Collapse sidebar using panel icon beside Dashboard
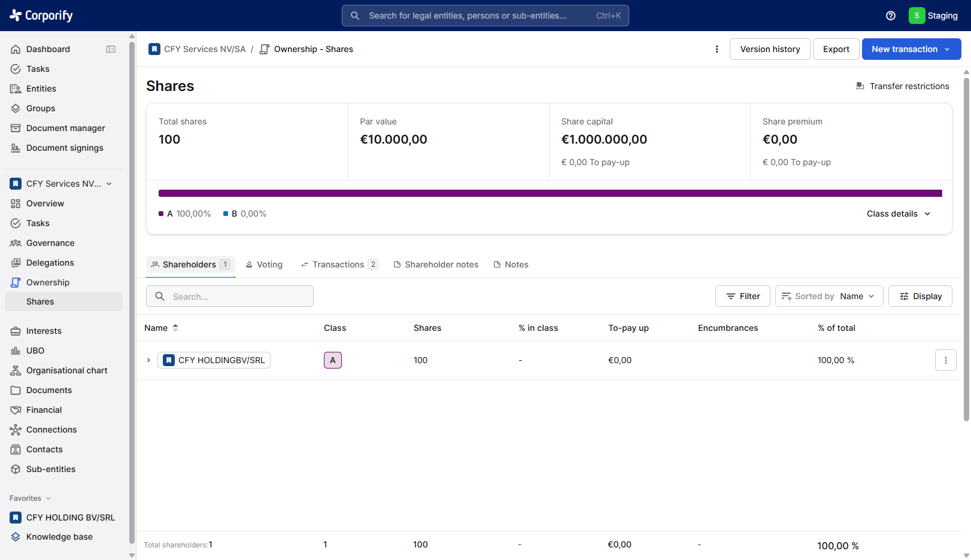 (x=111, y=49)
